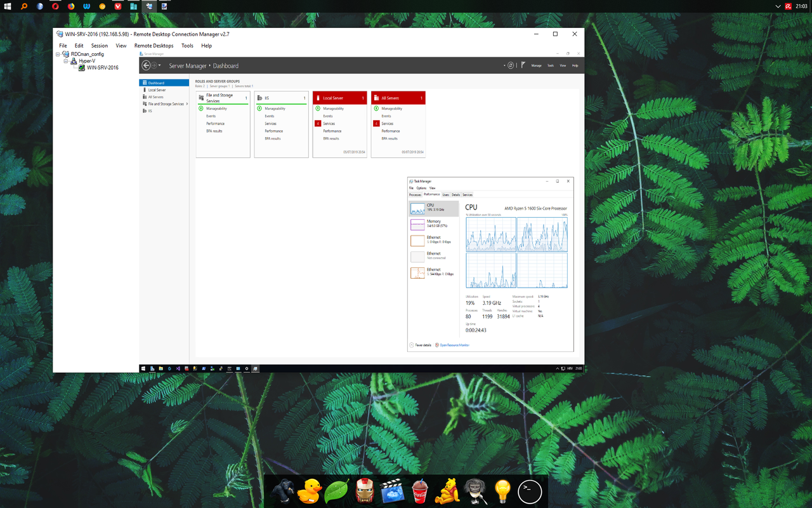Select Memory in Task Manager sidebar
The width and height of the screenshot is (812, 508).
click(434, 224)
